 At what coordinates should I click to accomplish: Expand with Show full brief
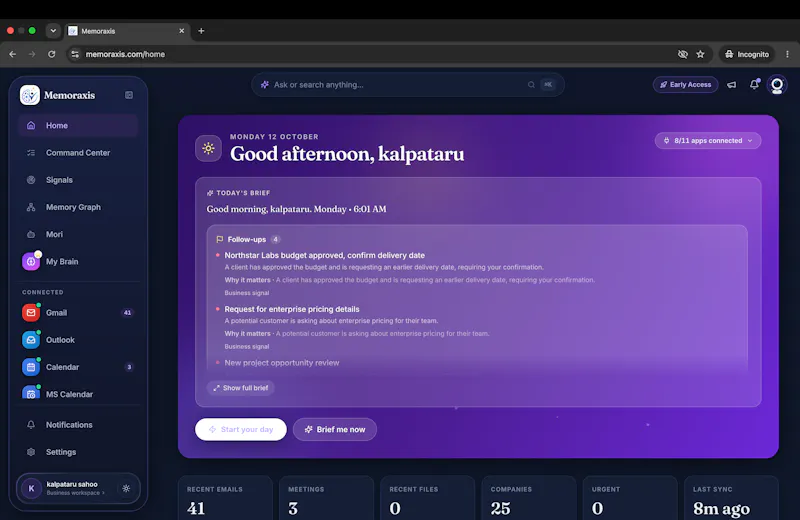click(241, 388)
